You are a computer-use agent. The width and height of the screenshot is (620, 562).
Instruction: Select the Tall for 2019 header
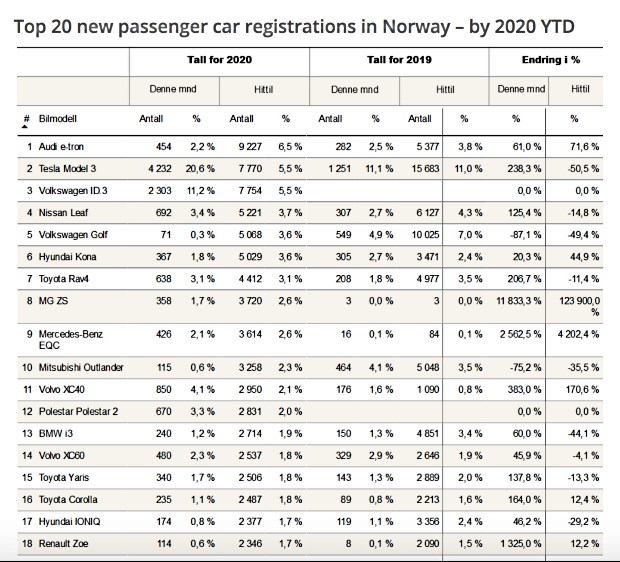pyautogui.click(x=400, y=60)
